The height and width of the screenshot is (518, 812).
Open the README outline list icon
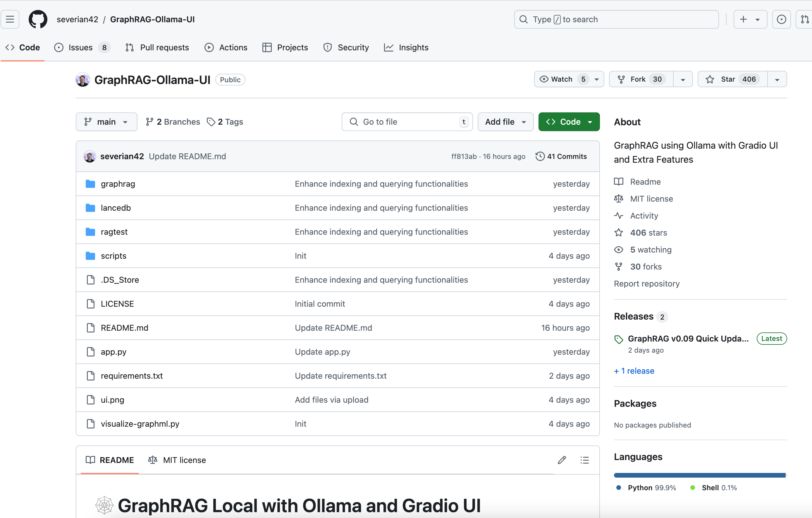[x=585, y=460]
